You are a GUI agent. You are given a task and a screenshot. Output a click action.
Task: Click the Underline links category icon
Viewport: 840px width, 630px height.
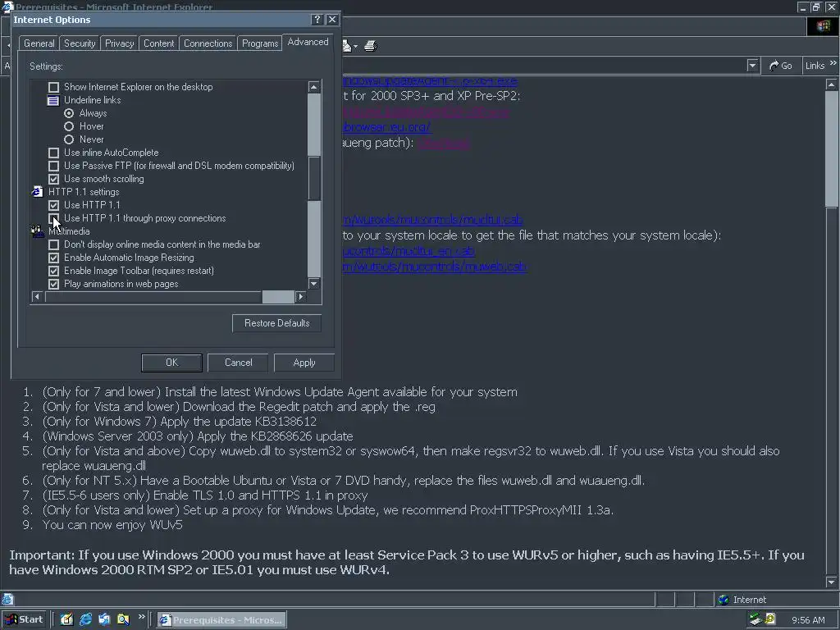click(x=53, y=100)
